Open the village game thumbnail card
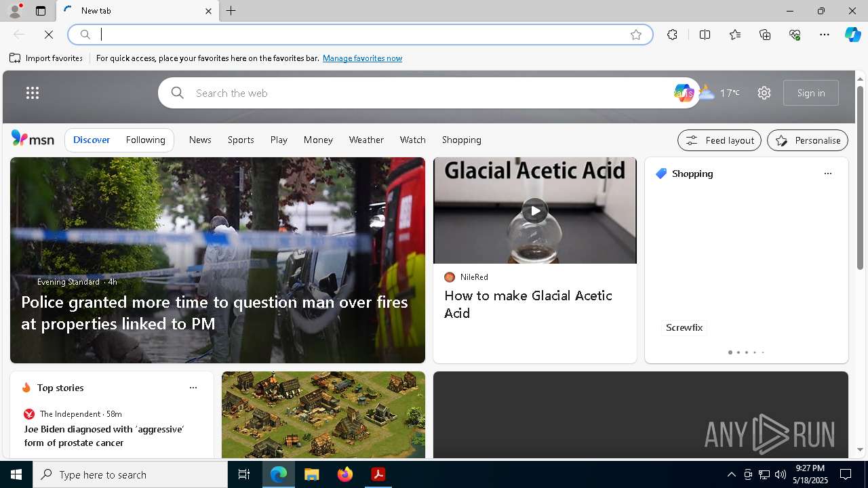Image resolution: width=868 pixels, height=488 pixels. (323, 415)
